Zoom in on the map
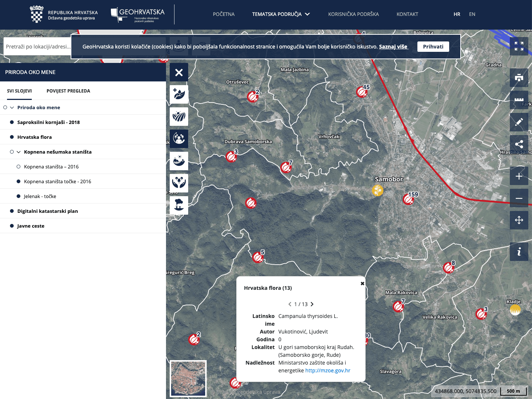This screenshot has height=399, width=532. click(519, 176)
